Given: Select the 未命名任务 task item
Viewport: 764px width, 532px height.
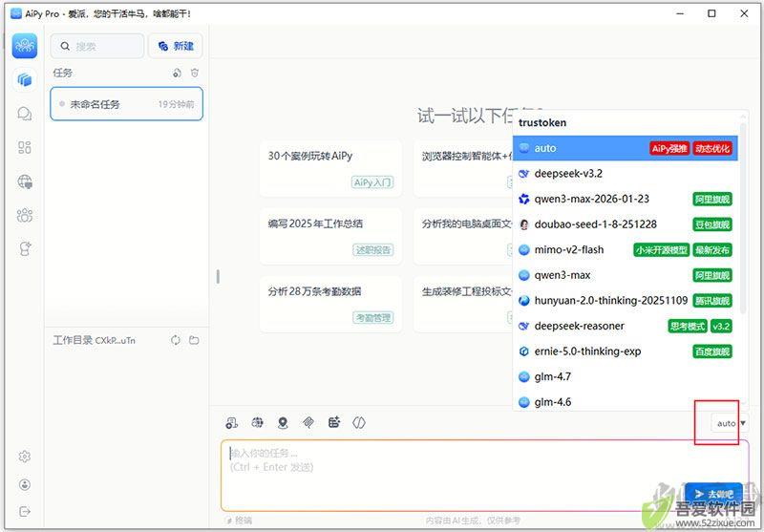Looking at the screenshot, I should pos(127,104).
